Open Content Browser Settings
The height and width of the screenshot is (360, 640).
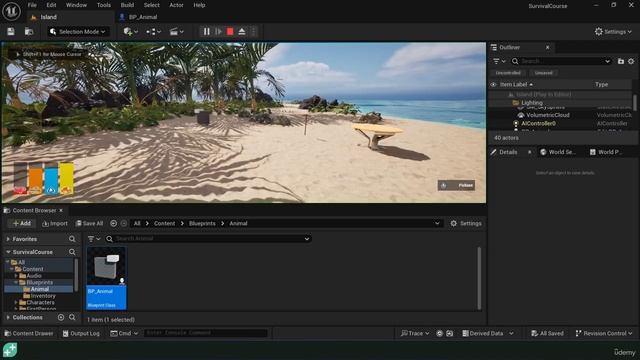pyautogui.click(x=466, y=223)
